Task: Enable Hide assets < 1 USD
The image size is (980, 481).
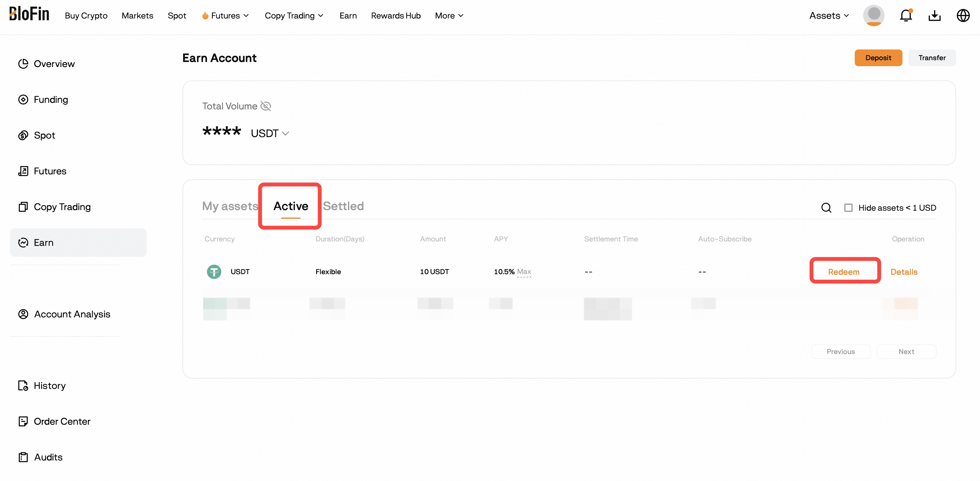Action: [x=849, y=208]
